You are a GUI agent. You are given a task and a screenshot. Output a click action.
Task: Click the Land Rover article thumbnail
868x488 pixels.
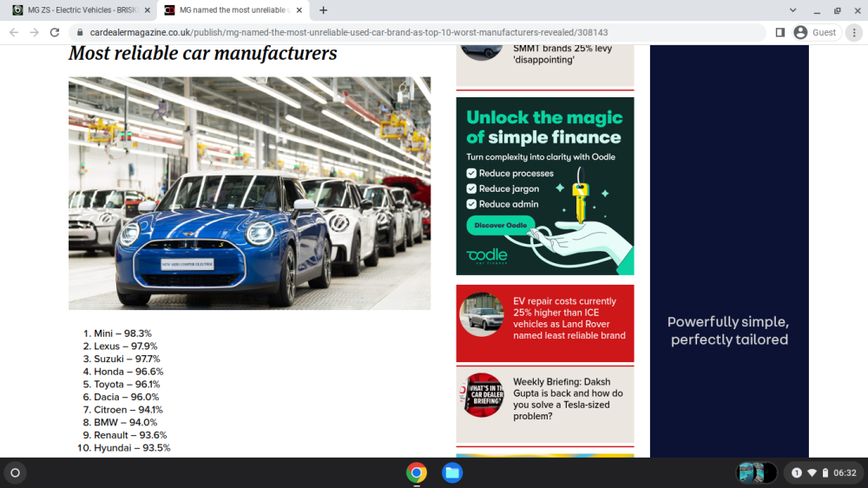pyautogui.click(x=482, y=314)
